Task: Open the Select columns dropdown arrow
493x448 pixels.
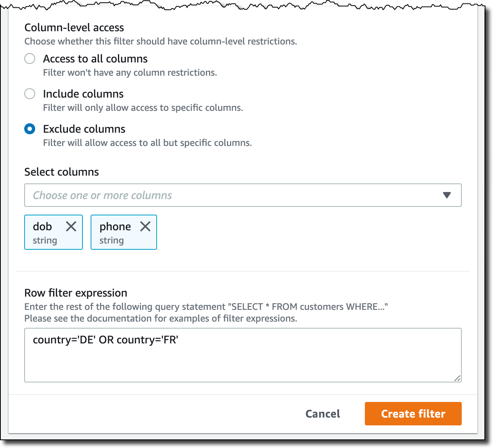Action: [447, 195]
